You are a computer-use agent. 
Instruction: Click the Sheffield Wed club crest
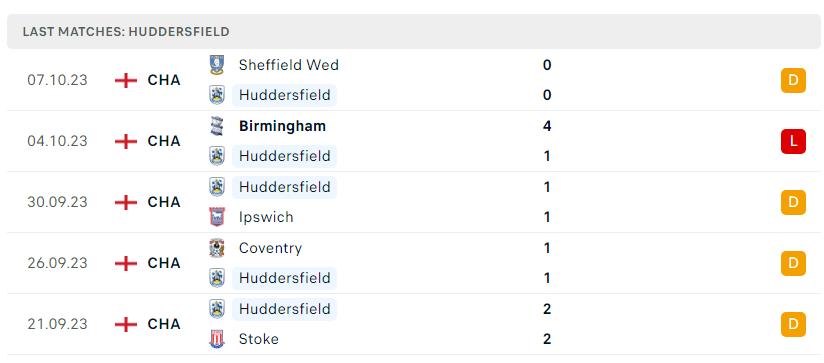click(217, 65)
